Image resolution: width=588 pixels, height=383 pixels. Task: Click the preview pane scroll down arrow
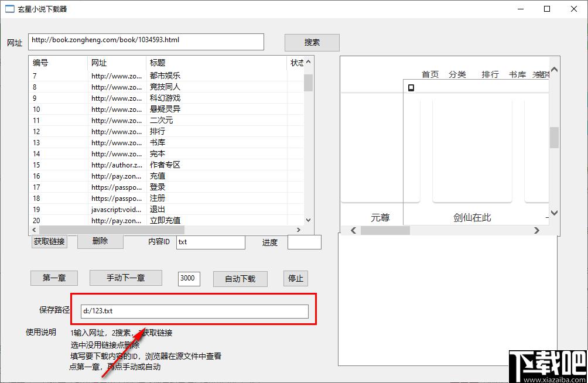[554, 213]
